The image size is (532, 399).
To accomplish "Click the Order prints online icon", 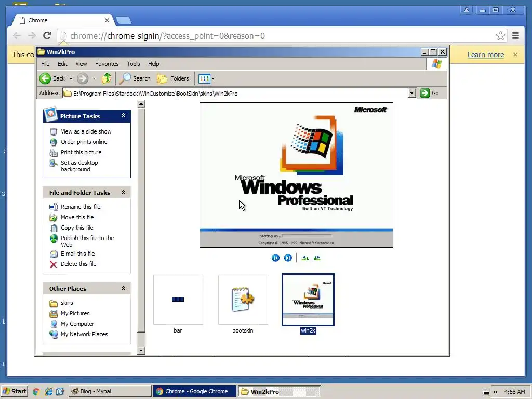I will 54,142.
